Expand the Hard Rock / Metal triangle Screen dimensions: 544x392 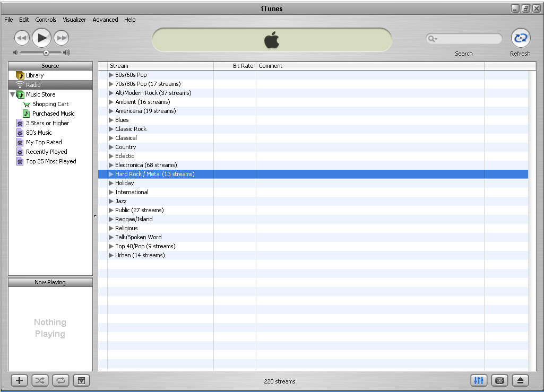click(111, 174)
